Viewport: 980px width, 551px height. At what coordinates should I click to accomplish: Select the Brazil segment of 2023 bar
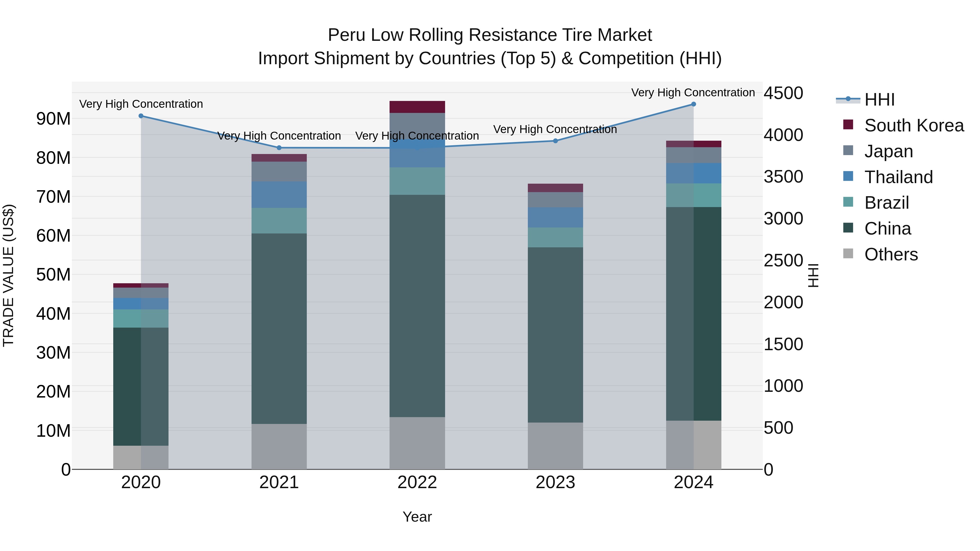pyautogui.click(x=555, y=238)
